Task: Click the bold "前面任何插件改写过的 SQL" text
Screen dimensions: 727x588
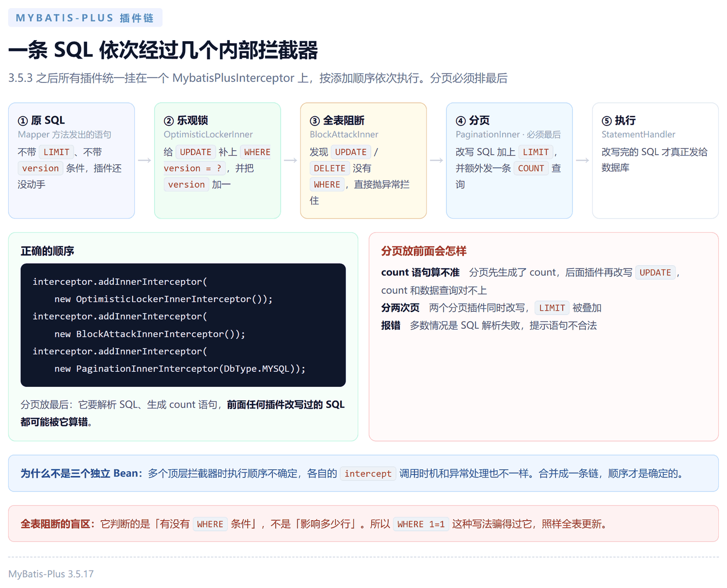Action: pyautogui.click(x=285, y=405)
